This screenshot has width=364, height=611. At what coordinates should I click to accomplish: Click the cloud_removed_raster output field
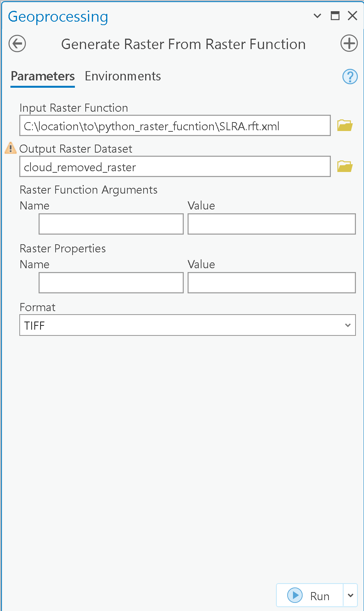tap(175, 167)
